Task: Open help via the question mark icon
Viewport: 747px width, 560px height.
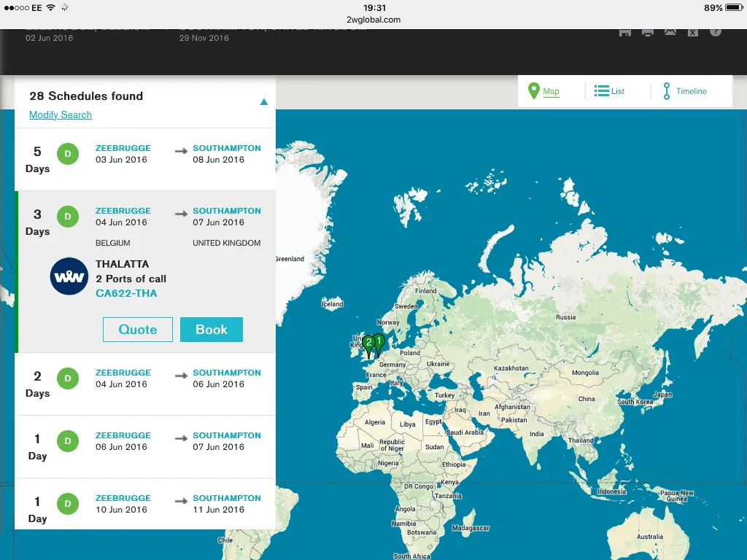Action: pyautogui.click(x=716, y=32)
